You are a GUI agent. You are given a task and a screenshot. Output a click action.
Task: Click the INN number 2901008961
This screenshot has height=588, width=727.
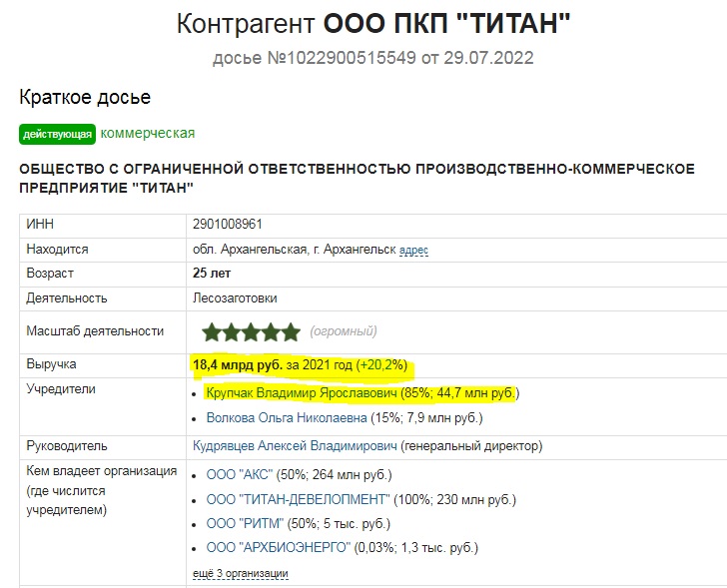click(x=228, y=225)
